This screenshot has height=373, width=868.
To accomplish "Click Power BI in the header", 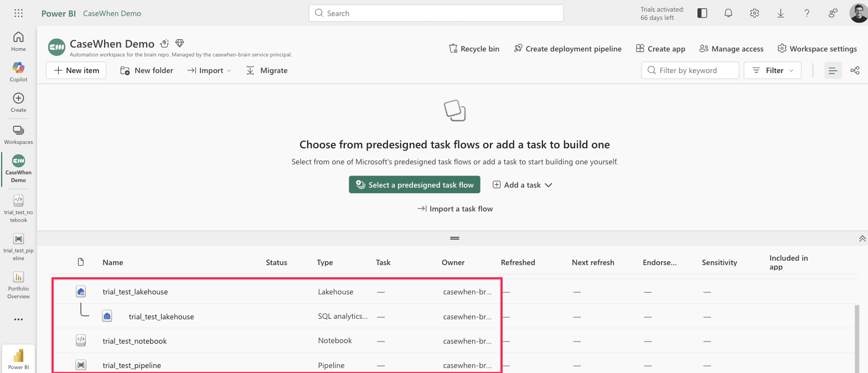I will pyautogui.click(x=59, y=13).
